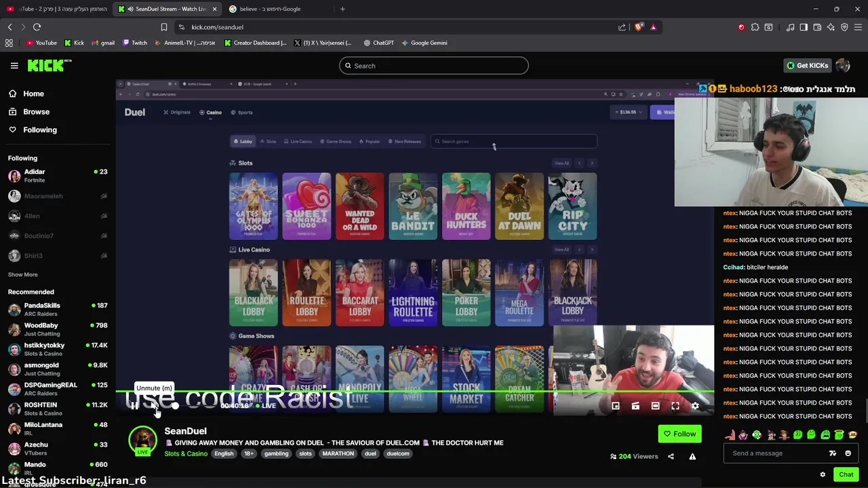Open the media control music note icon
The width and height of the screenshot is (868, 488).
(790, 27)
